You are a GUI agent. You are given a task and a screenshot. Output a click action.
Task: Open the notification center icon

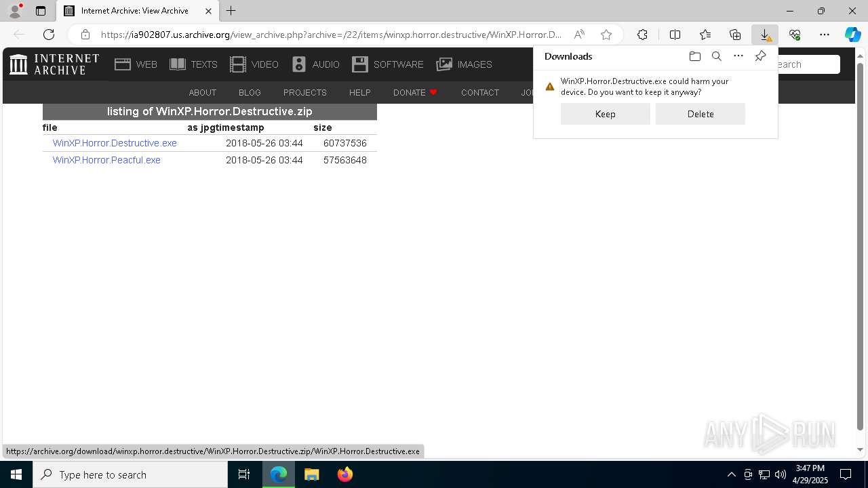[x=846, y=474]
